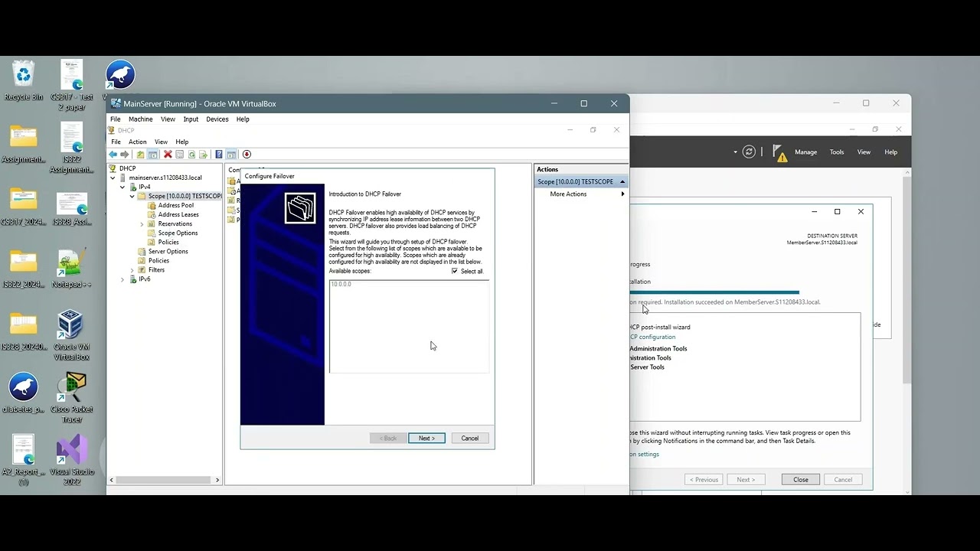Click the Export List toolbar icon
Viewport: 980px width, 551px height.
(204, 155)
